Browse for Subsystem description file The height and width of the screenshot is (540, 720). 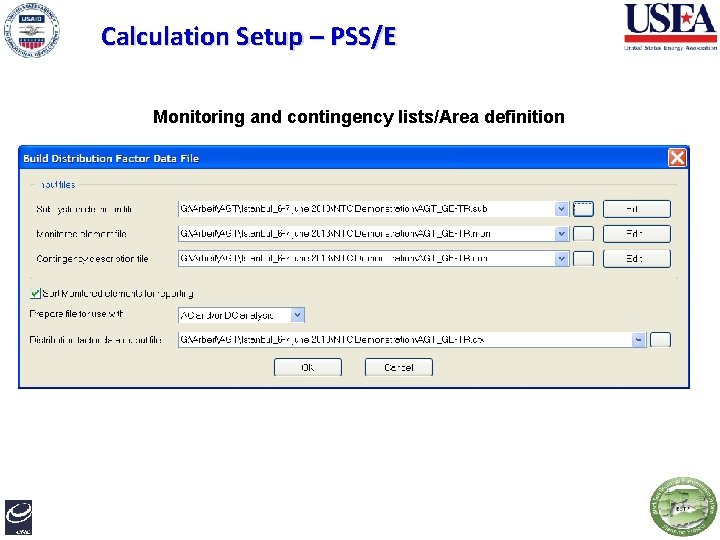tap(583, 209)
